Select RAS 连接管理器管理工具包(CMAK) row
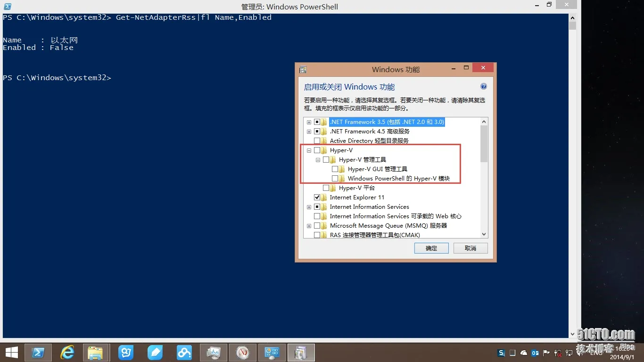 [x=375, y=235]
